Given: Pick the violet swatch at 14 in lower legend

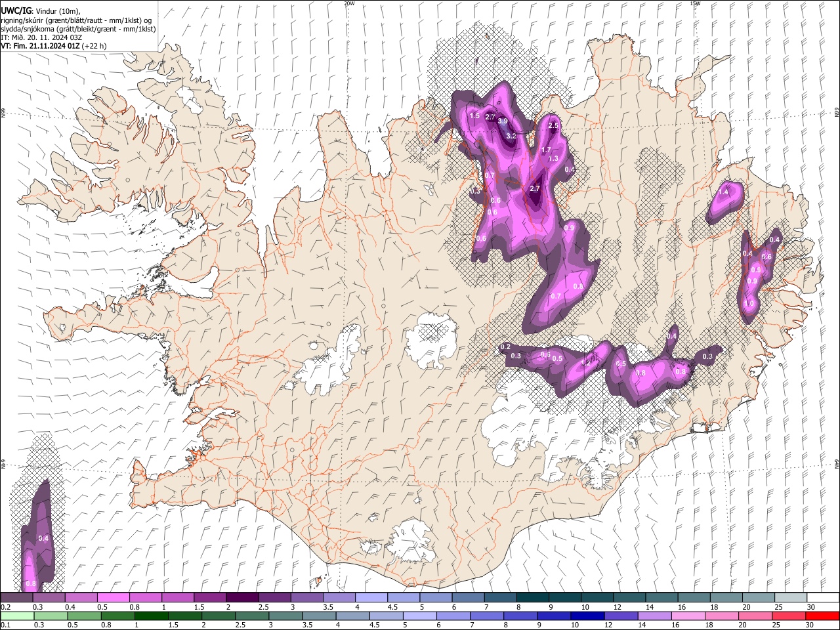Looking at the screenshot, I should (656, 616).
